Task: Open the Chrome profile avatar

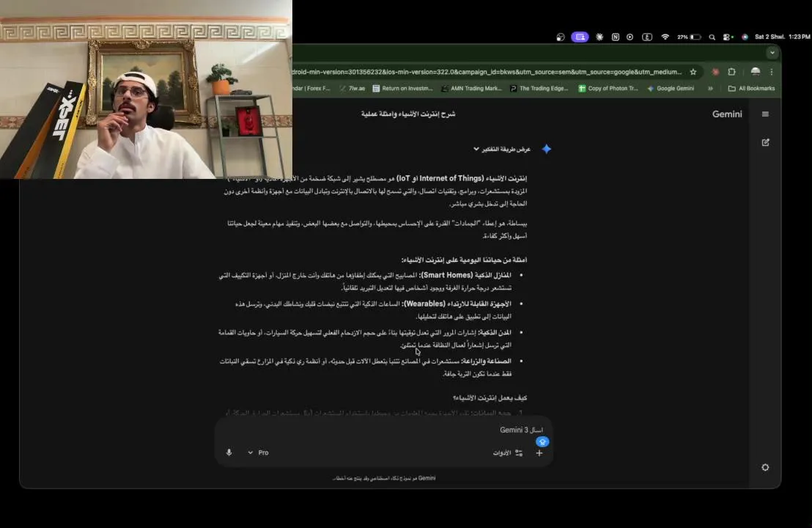Action: pyautogui.click(x=756, y=72)
